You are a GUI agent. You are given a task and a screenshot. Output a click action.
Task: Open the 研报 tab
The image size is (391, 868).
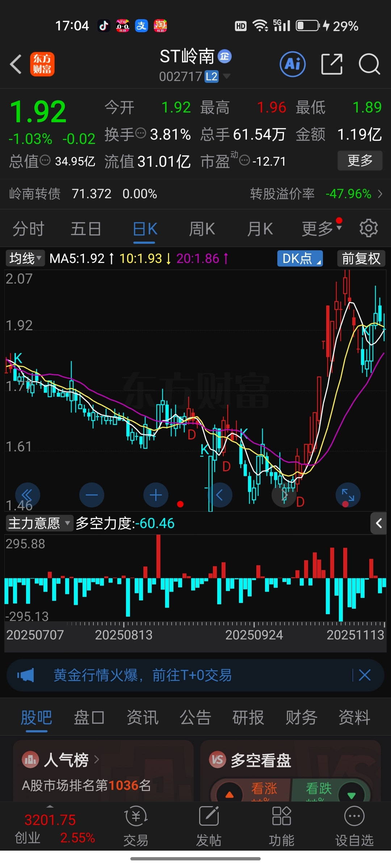pos(248,717)
